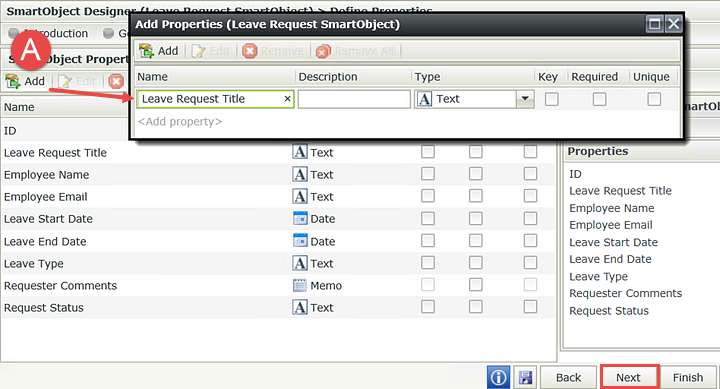The width and height of the screenshot is (720, 389).
Task: Click the Remove All icon in dialog toolbar
Action: point(323,51)
